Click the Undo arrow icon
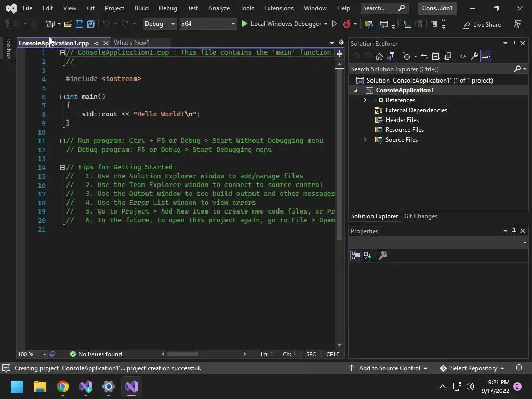 pos(107,24)
